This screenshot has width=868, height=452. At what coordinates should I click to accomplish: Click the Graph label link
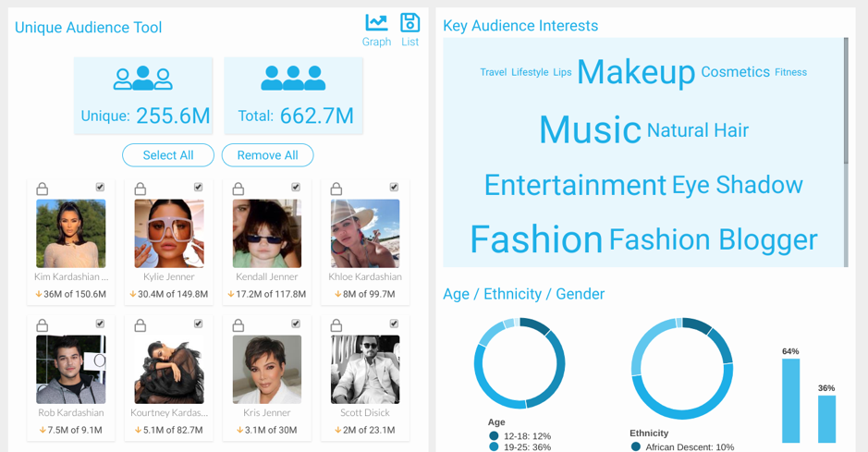pyautogui.click(x=376, y=42)
